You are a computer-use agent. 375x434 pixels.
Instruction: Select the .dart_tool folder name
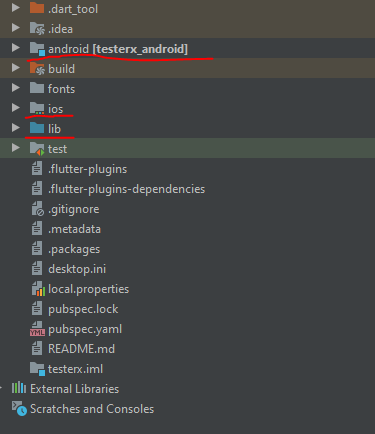(73, 9)
